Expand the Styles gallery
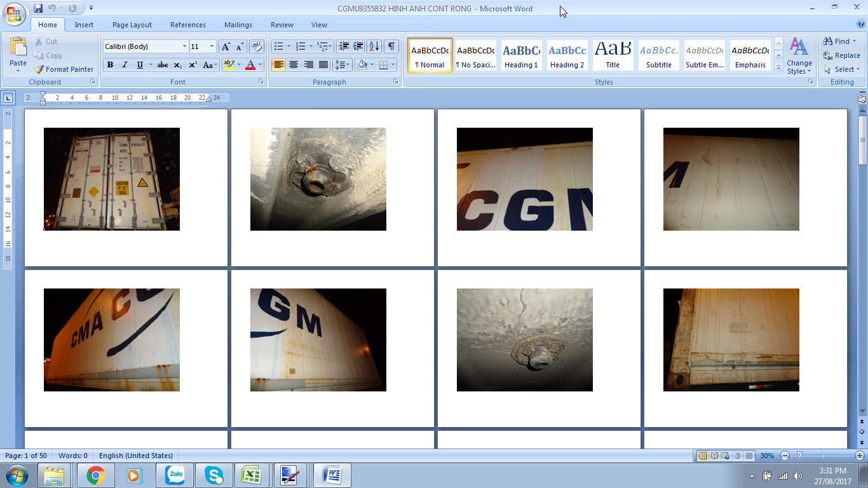Screen dimensions: 868x488 click(779, 68)
